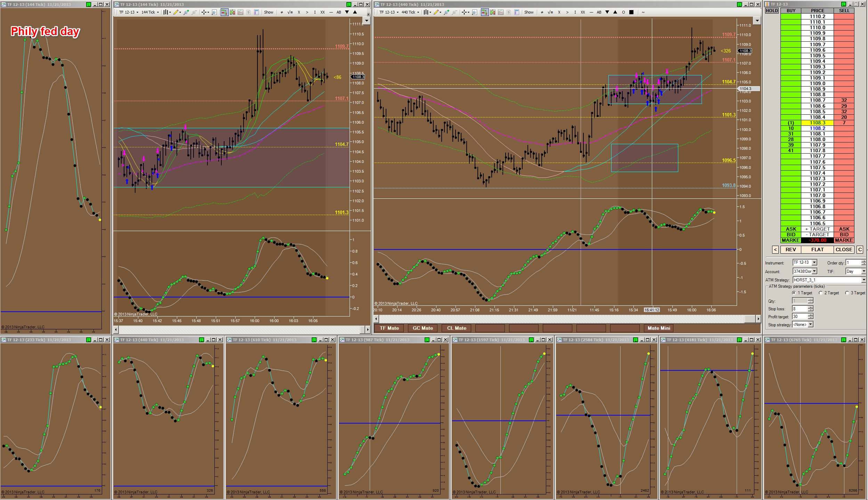Open indicators icon in 144 Tick chart toolbar
This screenshot has height=500, width=868.
tap(240, 12)
